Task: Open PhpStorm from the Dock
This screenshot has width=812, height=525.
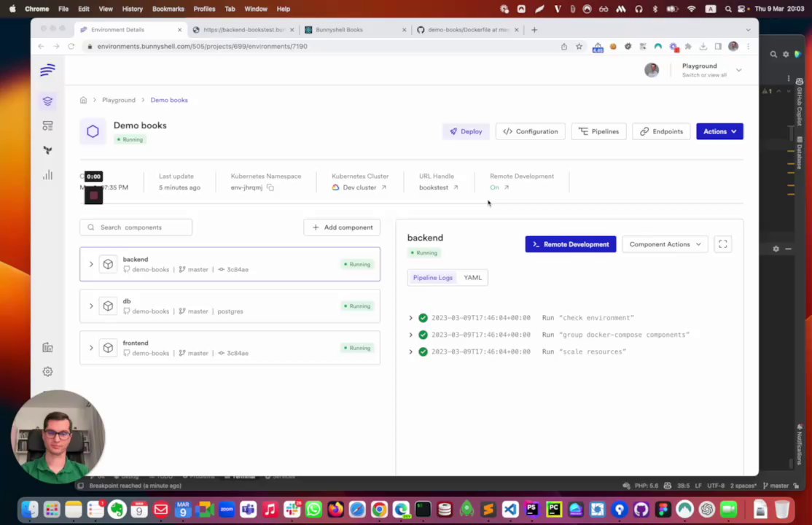Action: 532,510
